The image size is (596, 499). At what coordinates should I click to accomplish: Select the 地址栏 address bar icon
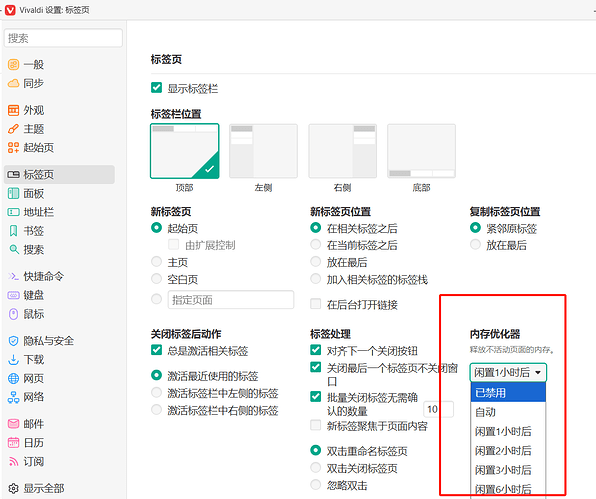13,212
